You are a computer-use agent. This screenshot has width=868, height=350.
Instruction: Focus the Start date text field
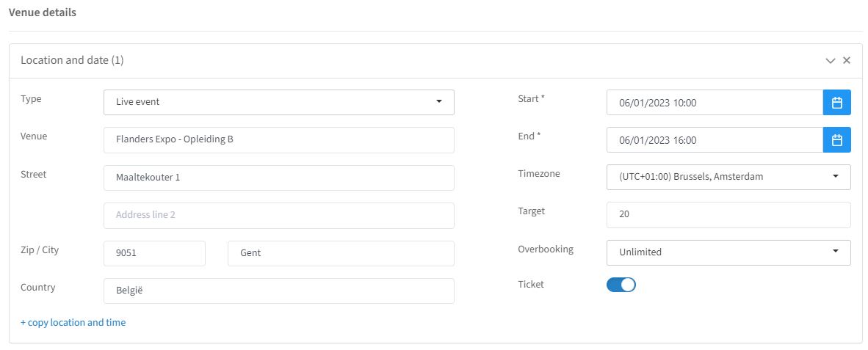coord(715,102)
